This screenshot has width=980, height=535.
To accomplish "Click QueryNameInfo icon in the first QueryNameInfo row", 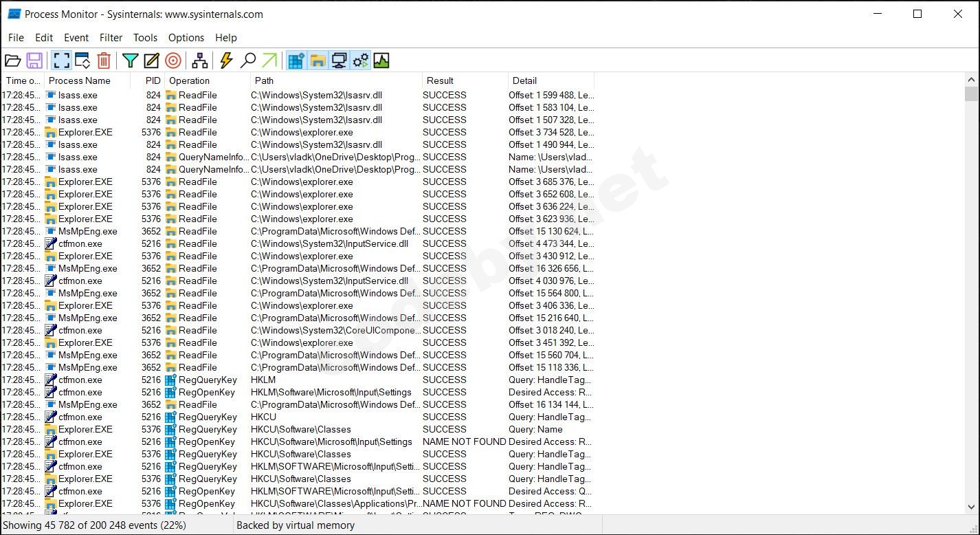I will pyautogui.click(x=171, y=157).
